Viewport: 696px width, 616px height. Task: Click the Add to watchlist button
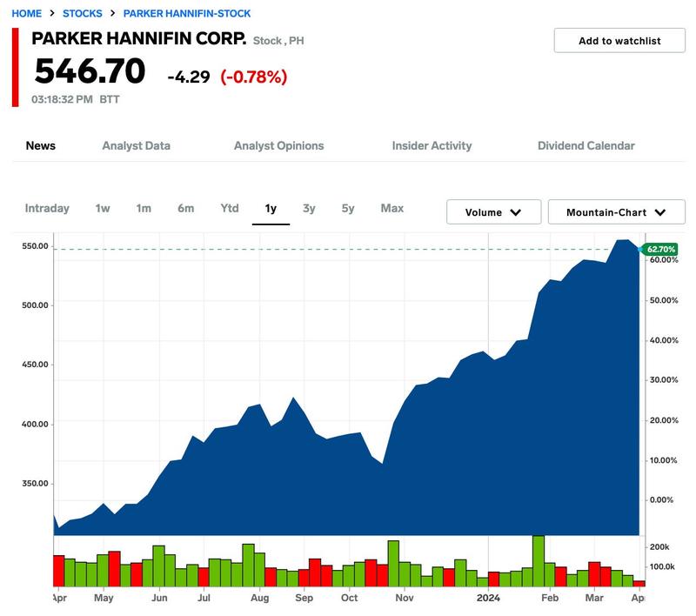pos(619,40)
